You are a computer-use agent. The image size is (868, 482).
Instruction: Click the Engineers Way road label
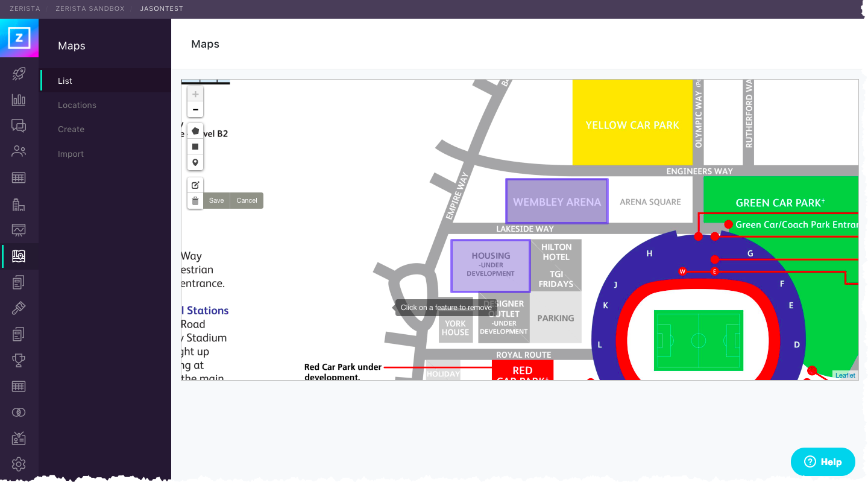[x=699, y=171]
